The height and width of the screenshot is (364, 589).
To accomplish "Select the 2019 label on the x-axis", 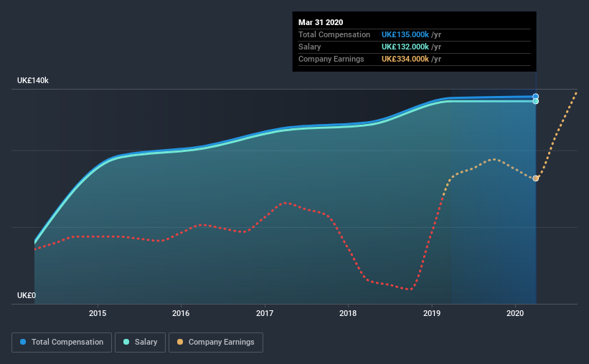I will [432, 313].
